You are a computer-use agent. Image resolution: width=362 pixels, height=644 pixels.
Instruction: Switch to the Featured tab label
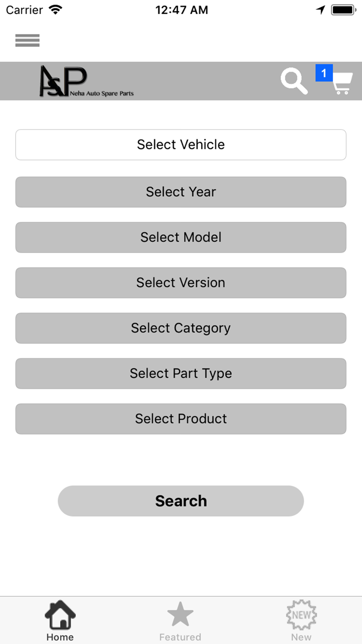click(x=180, y=637)
